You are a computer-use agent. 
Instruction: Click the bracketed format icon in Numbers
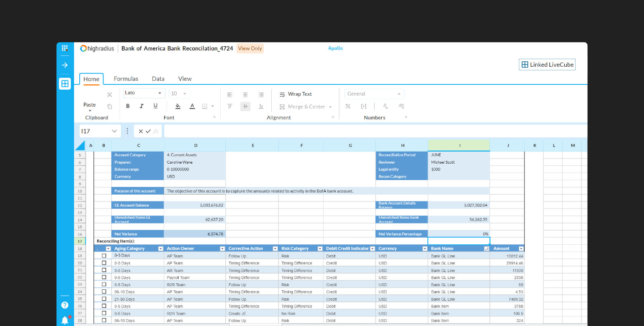(x=363, y=106)
